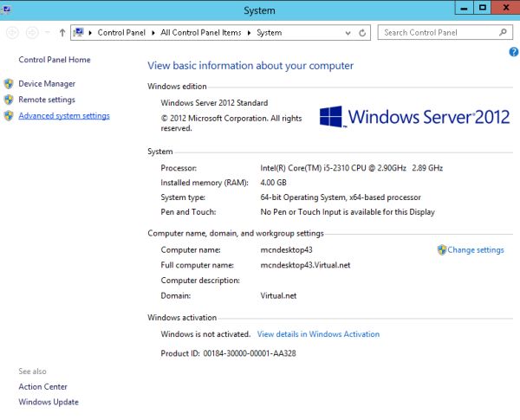This screenshot has height=420, width=520.
Task: Select System in the breadcrumb path
Action: pos(270,33)
